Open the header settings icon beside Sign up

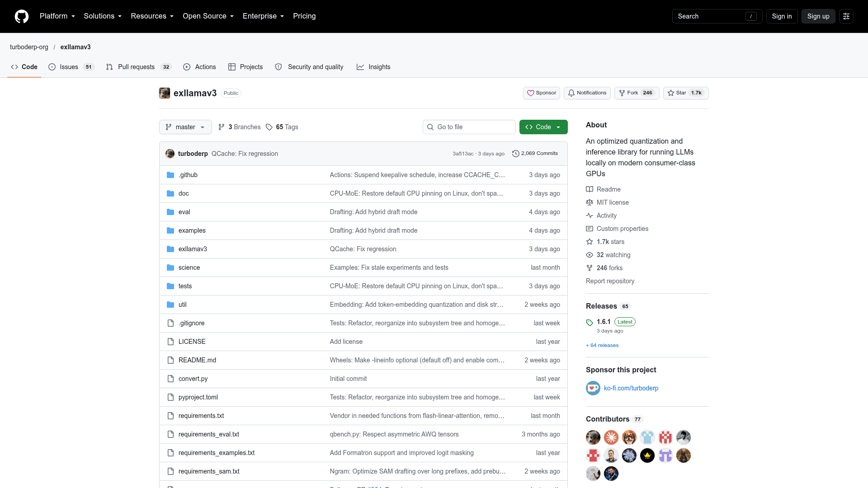coord(846,16)
